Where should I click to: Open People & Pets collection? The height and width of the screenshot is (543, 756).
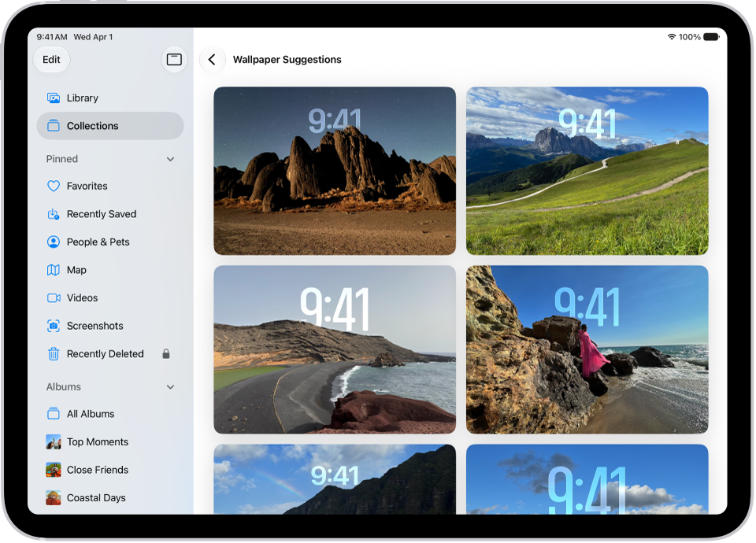(110, 242)
